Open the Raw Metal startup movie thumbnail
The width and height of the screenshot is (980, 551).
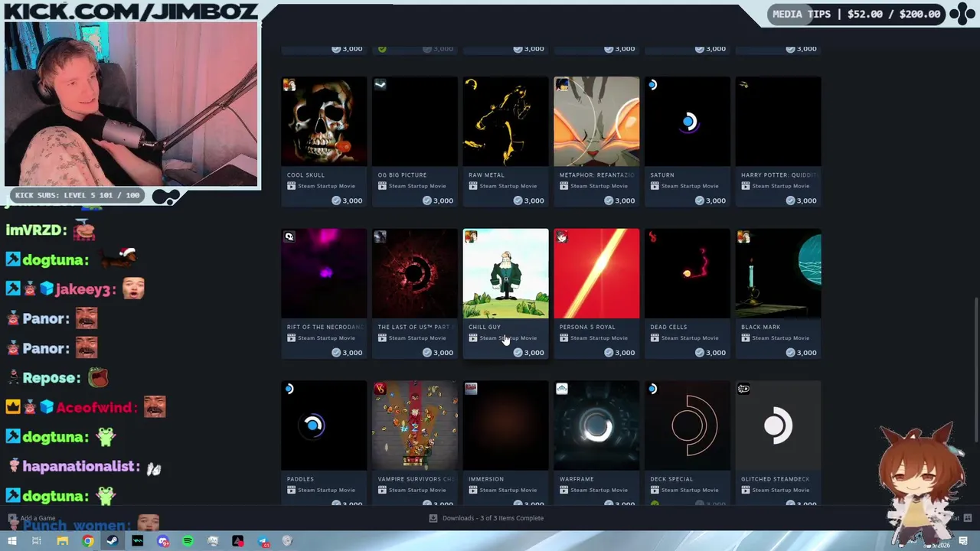click(505, 121)
